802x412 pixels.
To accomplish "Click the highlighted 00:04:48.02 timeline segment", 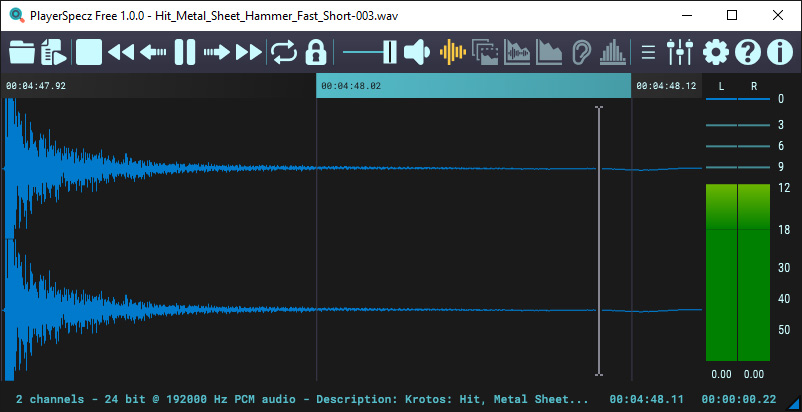I will click(473, 86).
